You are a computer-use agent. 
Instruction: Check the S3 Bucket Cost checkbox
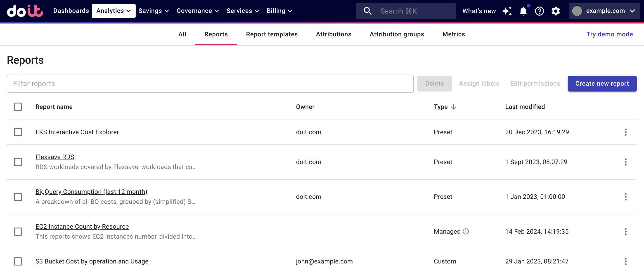click(x=18, y=261)
